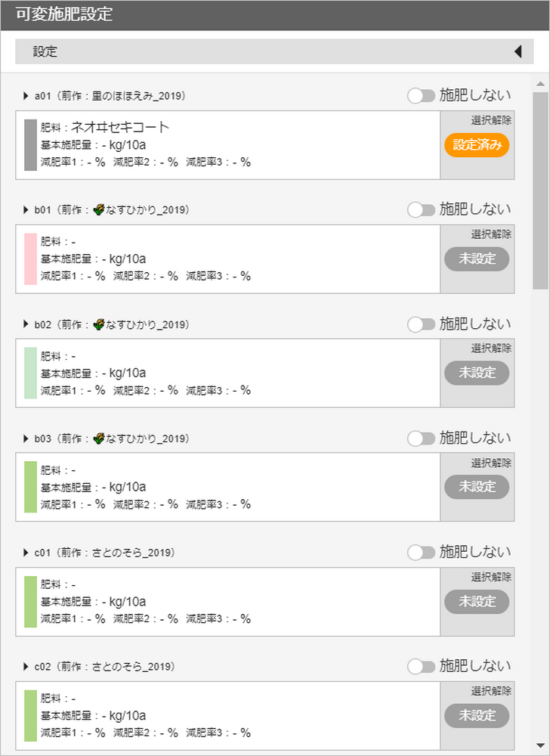Turn on 施肥しない for field c02
The image size is (550, 756).
421,667
